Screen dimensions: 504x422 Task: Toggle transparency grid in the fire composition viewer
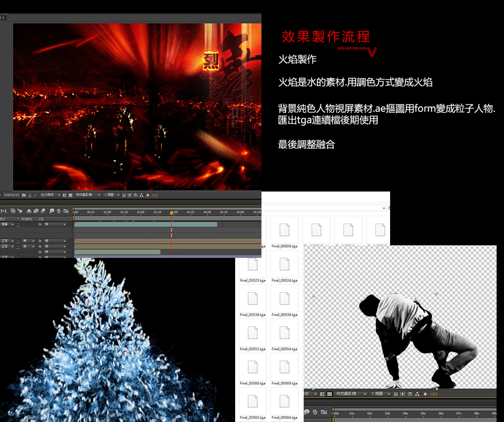[71, 195]
